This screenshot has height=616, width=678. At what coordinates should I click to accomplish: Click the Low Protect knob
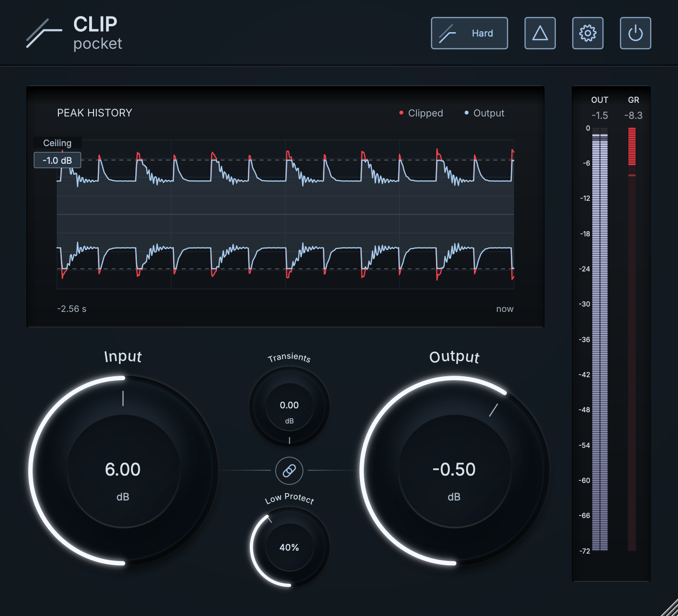[289, 547]
